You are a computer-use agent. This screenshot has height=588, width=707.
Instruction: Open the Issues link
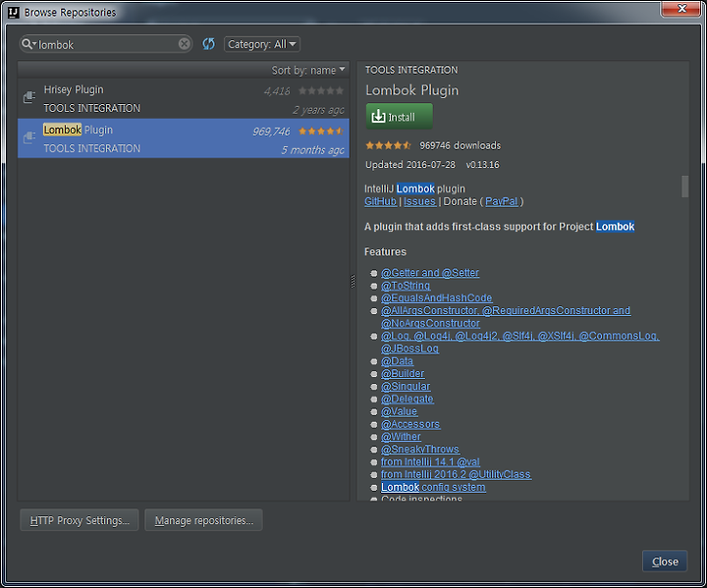pyautogui.click(x=420, y=201)
